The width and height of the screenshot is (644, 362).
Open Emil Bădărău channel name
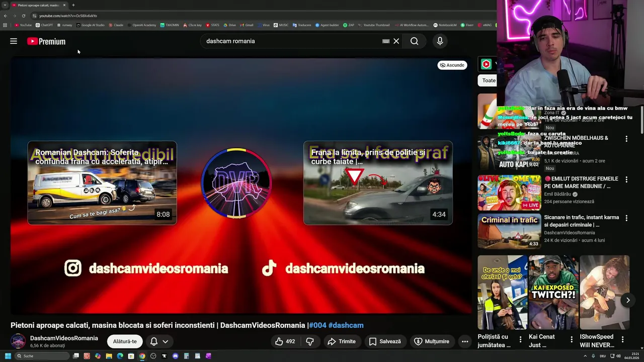point(557,194)
